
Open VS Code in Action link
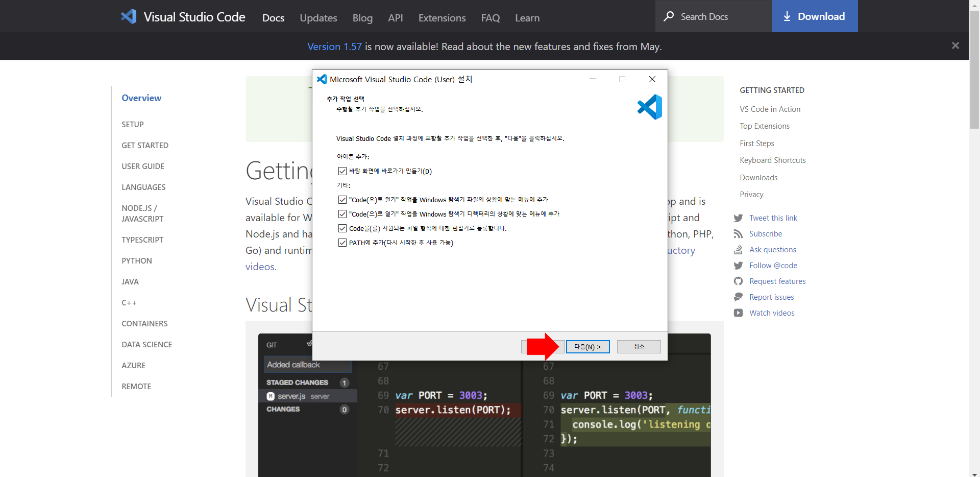click(x=770, y=109)
